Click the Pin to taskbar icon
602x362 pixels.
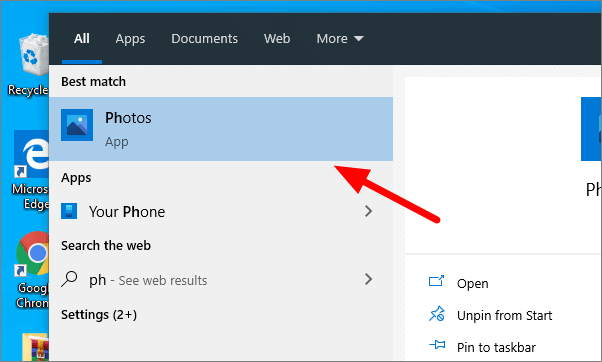pyautogui.click(x=437, y=344)
